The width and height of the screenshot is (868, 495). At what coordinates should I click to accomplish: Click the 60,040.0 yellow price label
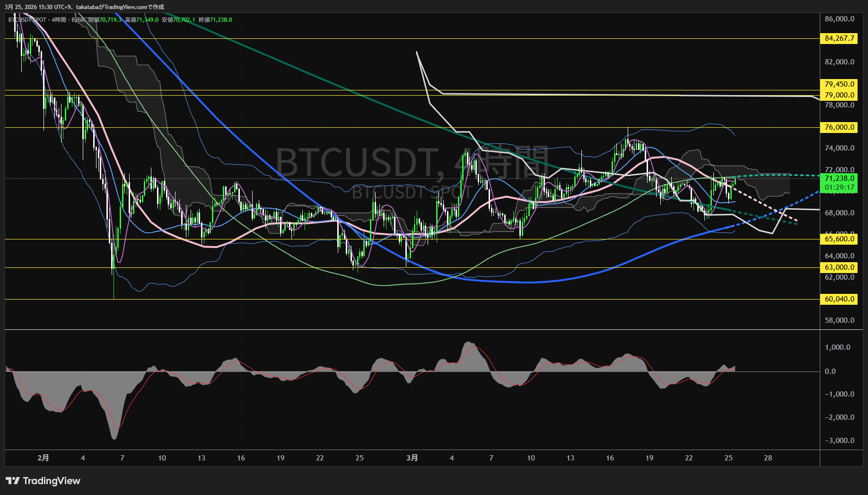[839, 299]
